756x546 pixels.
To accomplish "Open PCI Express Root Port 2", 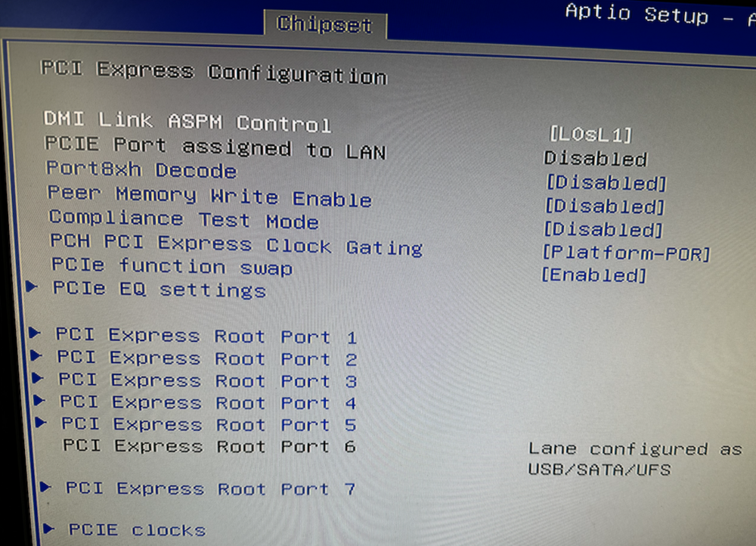I will point(207,358).
